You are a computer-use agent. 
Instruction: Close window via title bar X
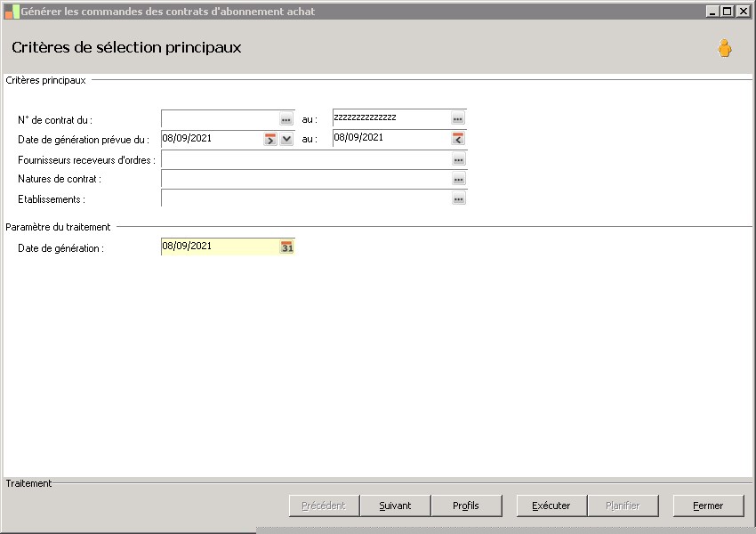(x=743, y=11)
